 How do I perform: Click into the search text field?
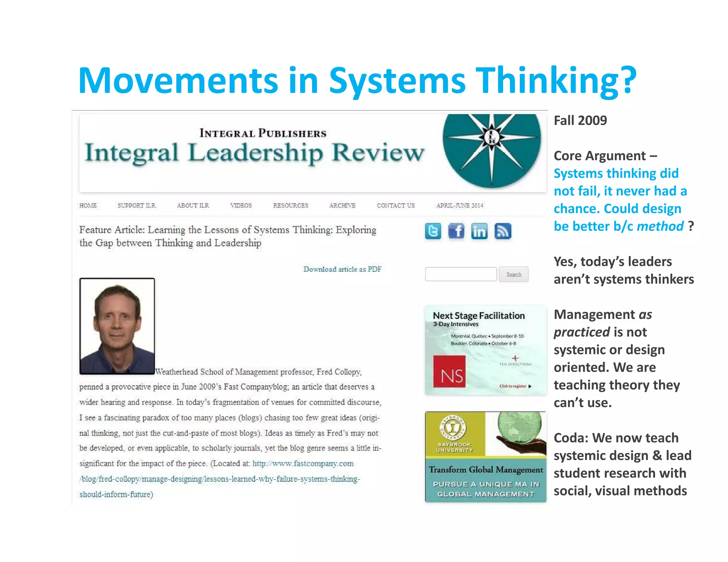pos(461,274)
